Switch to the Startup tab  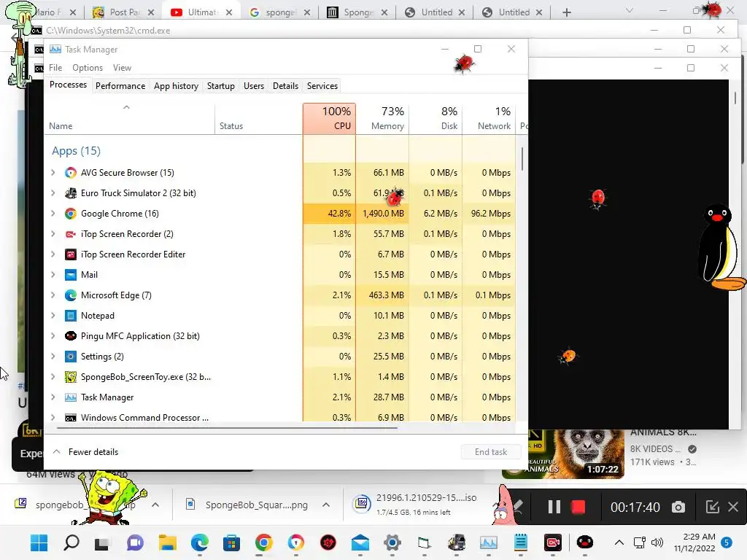(x=220, y=86)
